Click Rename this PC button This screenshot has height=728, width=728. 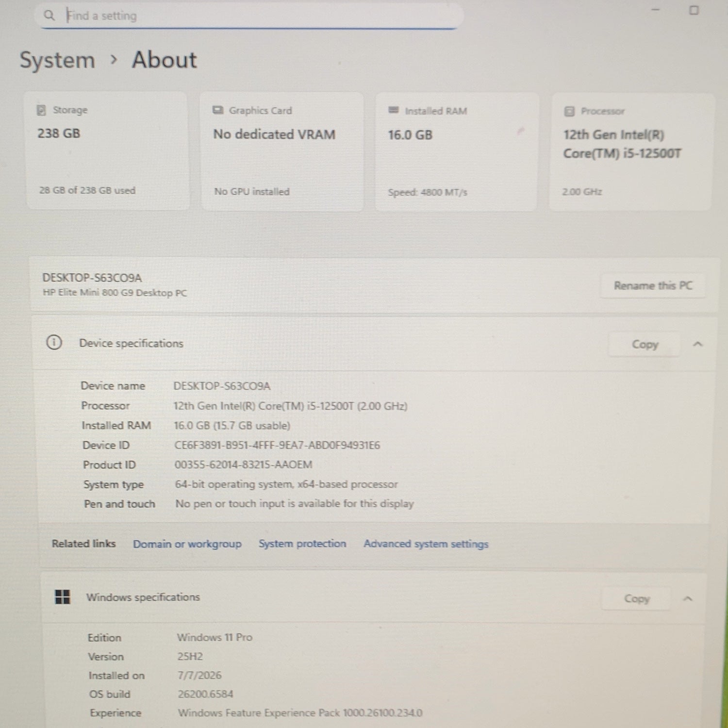[x=653, y=285]
